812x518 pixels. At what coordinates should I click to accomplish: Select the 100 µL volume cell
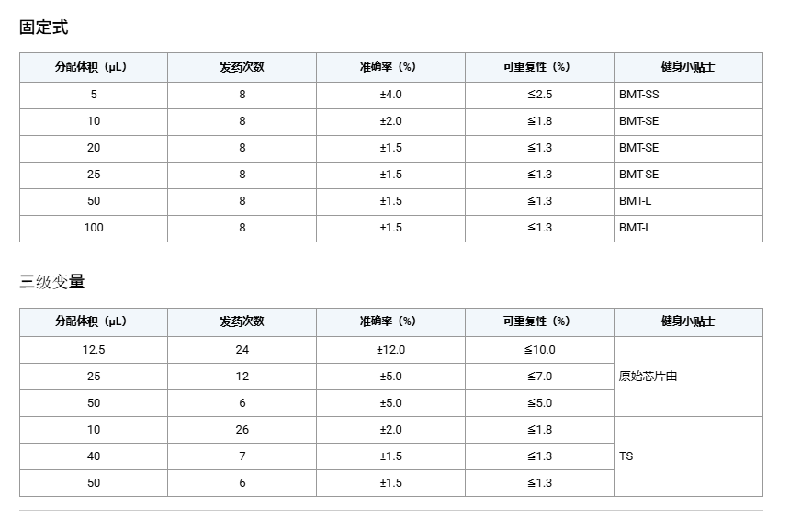pos(94,228)
